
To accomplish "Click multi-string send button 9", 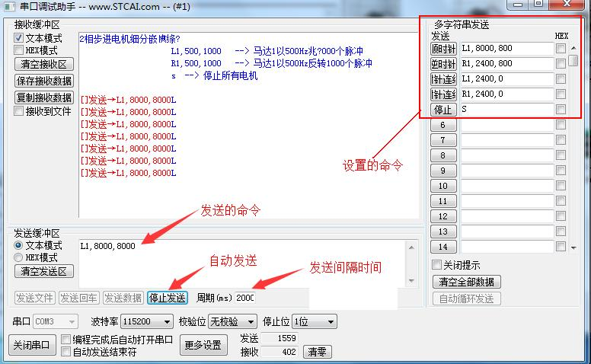I will click(443, 171).
